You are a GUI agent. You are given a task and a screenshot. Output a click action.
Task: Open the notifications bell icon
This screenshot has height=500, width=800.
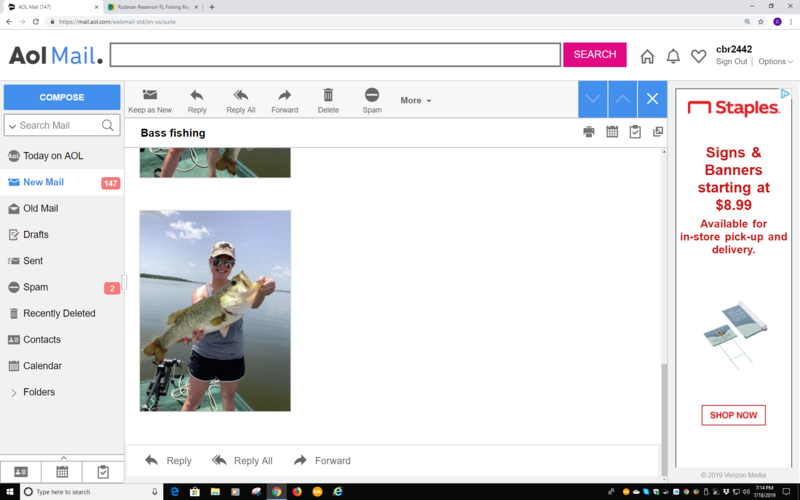673,56
